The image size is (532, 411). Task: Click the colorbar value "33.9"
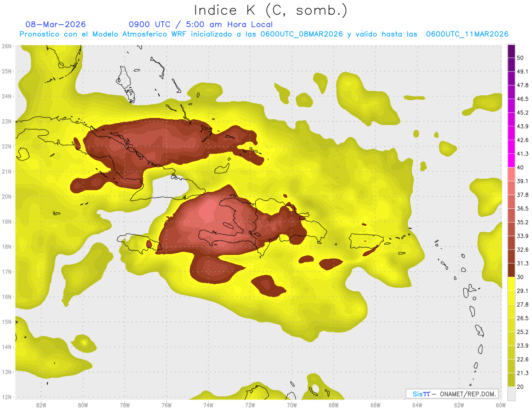(x=523, y=236)
